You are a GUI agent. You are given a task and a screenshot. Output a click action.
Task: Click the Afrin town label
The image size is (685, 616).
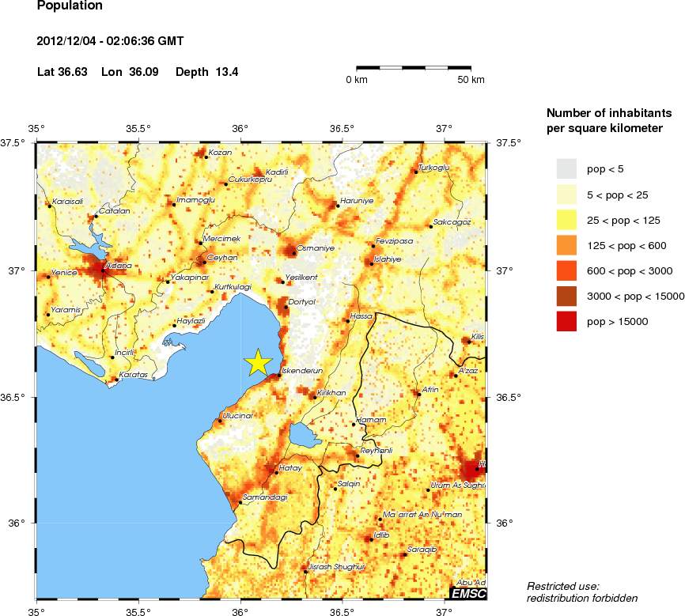pos(430,389)
